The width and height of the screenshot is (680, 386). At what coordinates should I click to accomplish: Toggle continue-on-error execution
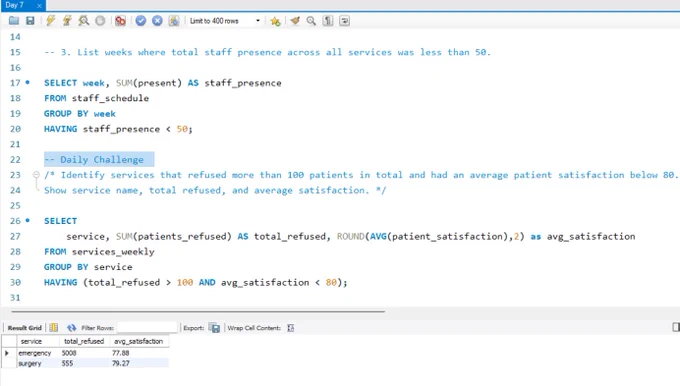[120, 21]
